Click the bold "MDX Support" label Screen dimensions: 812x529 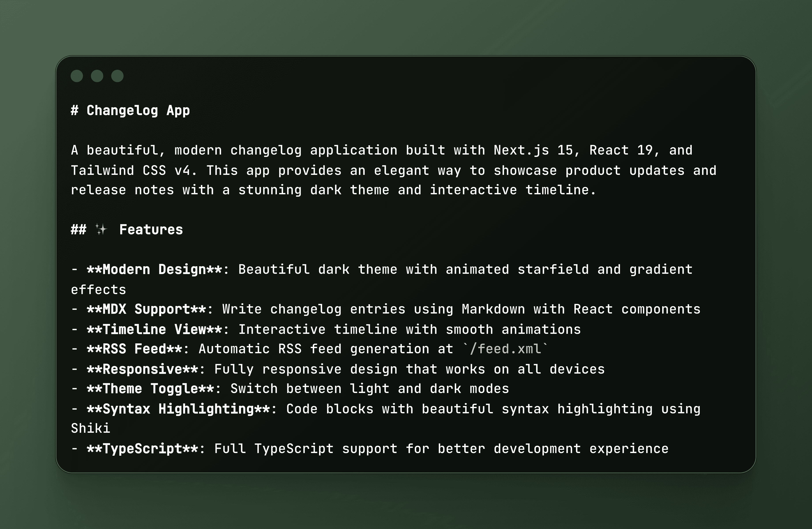(146, 309)
